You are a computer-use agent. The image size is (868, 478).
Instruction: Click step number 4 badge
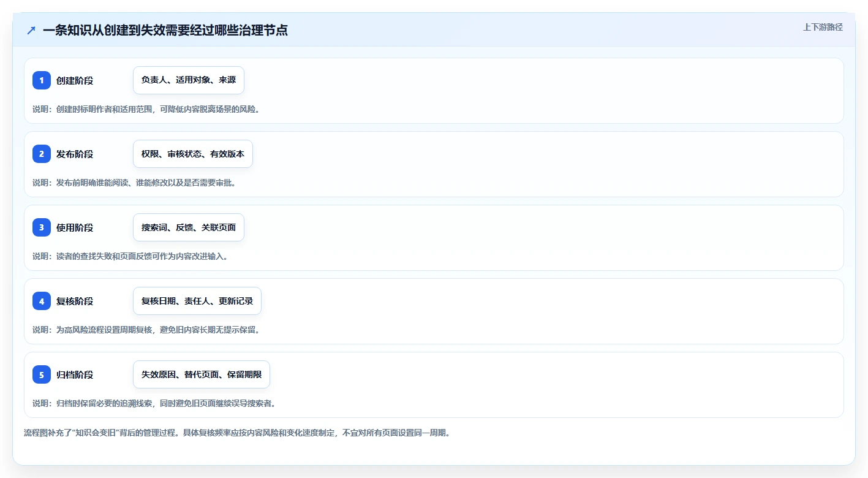[42, 301]
